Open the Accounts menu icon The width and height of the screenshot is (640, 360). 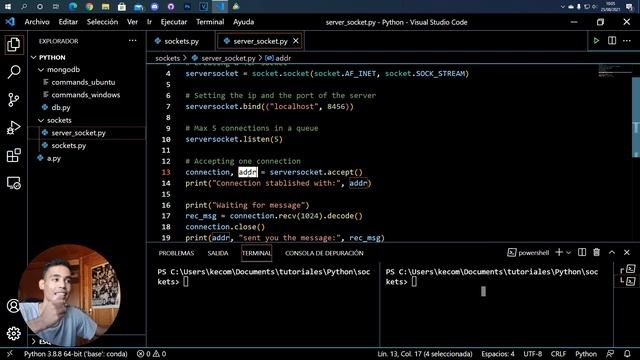pos(13,306)
